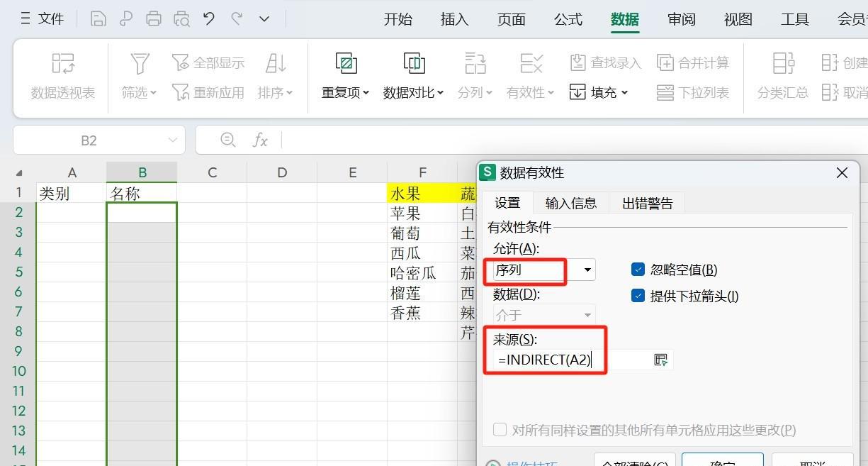Expand the Name Box dropdown arrow

[x=173, y=140]
